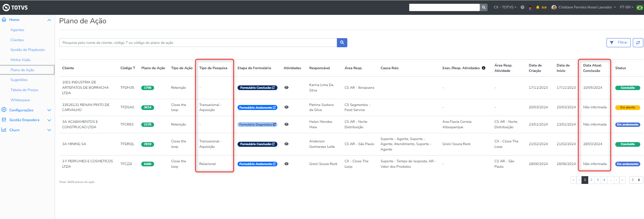Click the refresh icon button next to Filtrar
The height and width of the screenshot is (219, 644).
[638, 43]
